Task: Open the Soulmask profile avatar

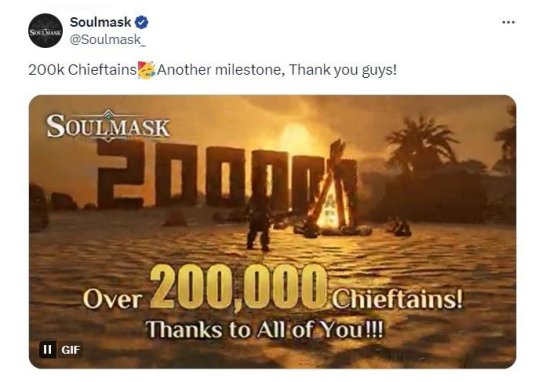Action: pos(45,31)
